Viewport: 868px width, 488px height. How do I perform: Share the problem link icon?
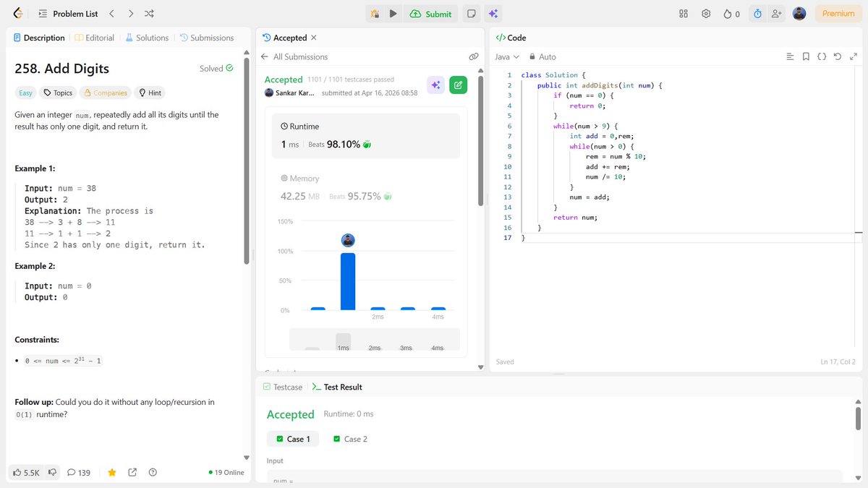132,472
